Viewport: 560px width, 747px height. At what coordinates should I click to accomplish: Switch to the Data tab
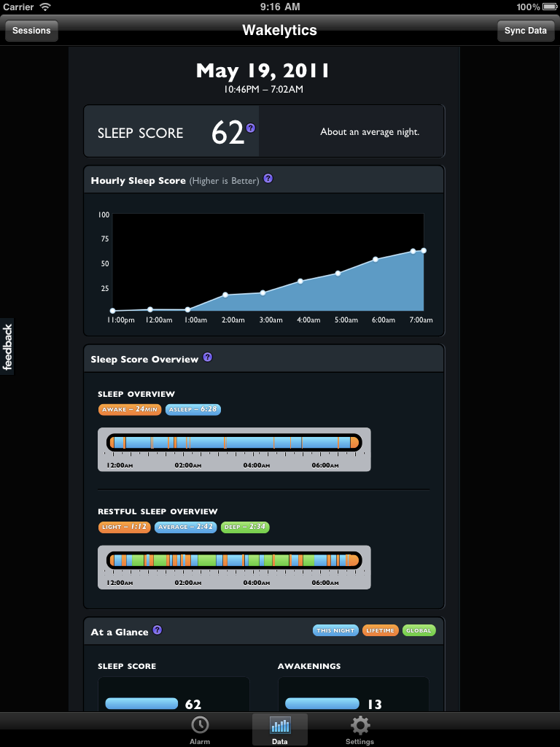(280, 729)
